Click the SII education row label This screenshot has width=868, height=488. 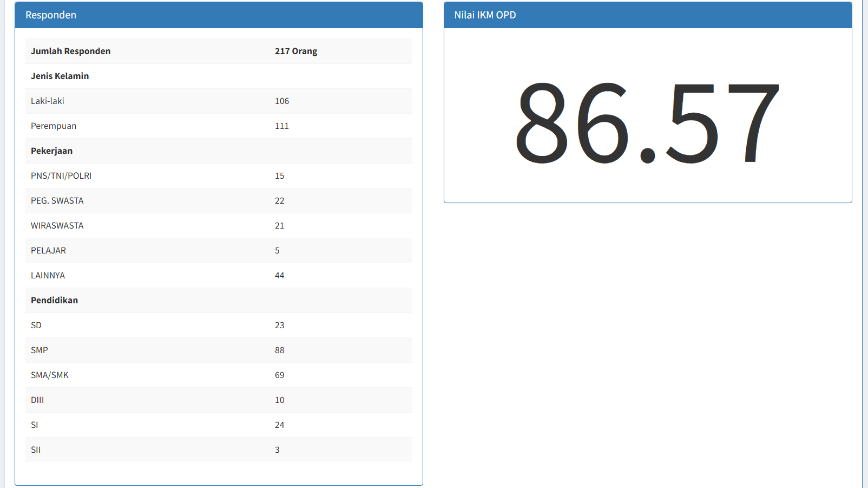[36, 450]
